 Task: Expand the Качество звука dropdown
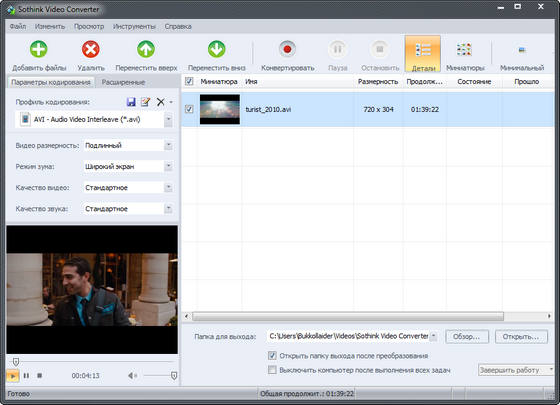coord(169,209)
